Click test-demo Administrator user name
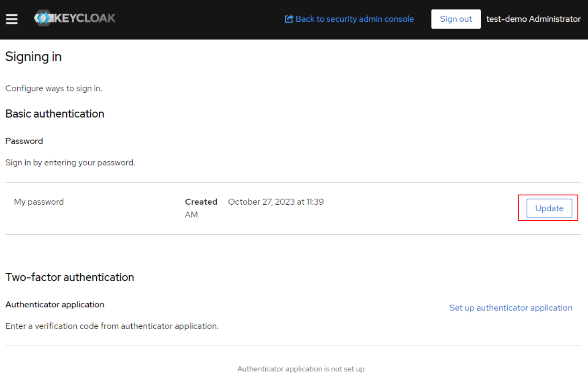 (x=533, y=19)
